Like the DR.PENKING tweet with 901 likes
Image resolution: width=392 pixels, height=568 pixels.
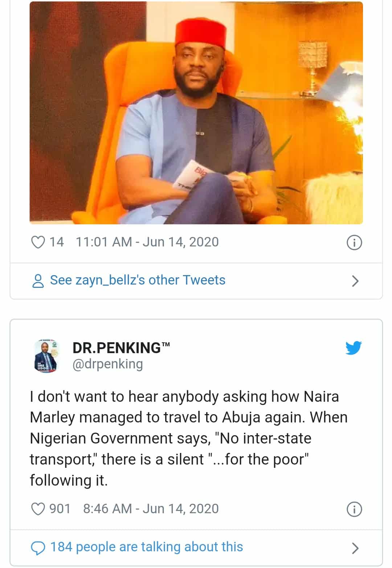pos(38,509)
